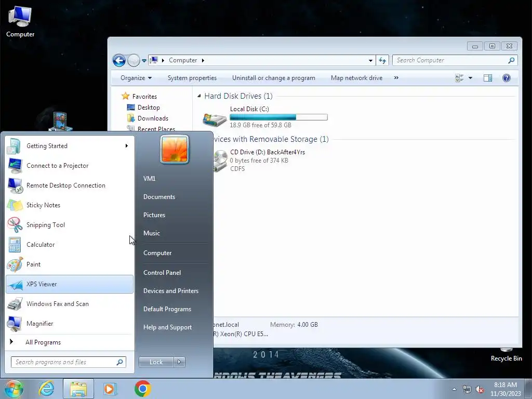This screenshot has height=399, width=532.
Task: Open address bar history dropdown
Action: click(x=370, y=60)
